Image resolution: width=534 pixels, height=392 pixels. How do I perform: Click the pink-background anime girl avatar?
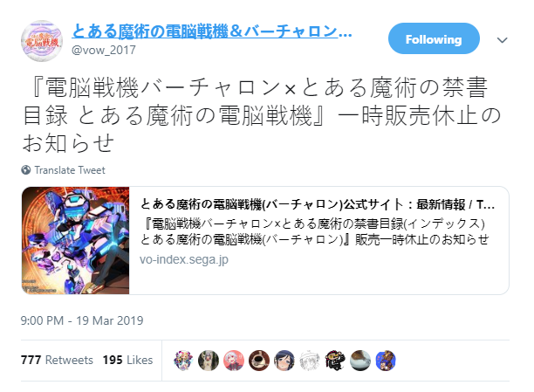pos(234,361)
